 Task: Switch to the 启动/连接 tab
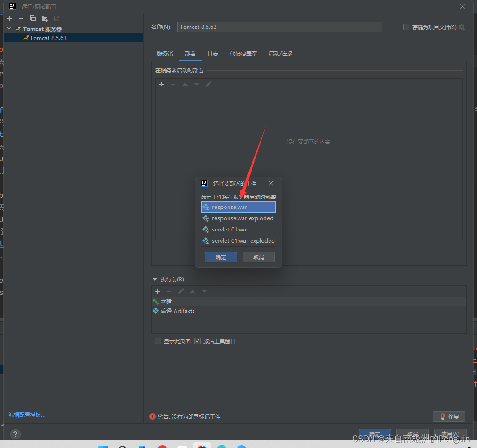pos(280,54)
